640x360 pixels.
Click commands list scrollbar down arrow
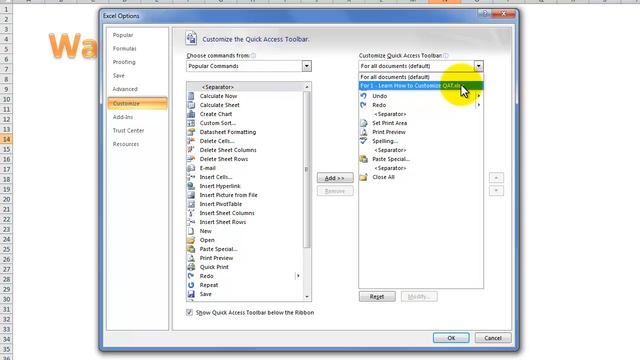307,297
